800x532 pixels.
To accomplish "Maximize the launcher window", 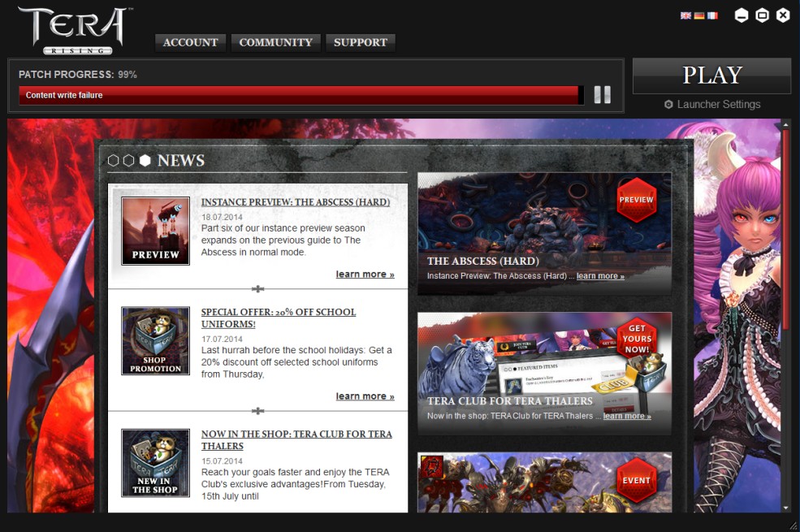I will pyautogui.click(x=763, y=15).
